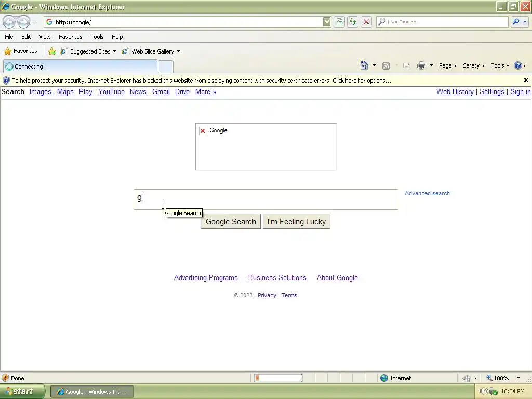Click Add to Favorites Bar icon

[52, 51]
